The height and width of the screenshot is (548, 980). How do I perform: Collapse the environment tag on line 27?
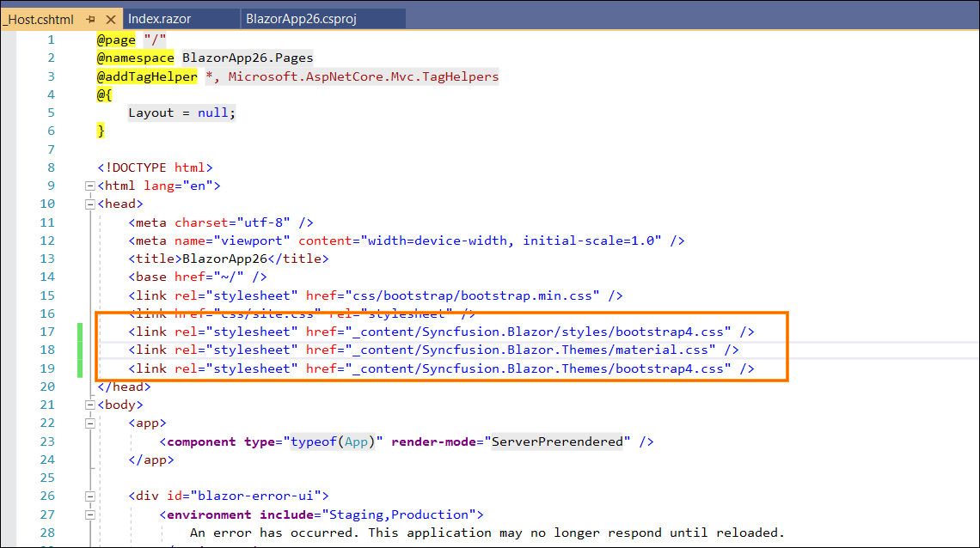click(x=90, y=515)
